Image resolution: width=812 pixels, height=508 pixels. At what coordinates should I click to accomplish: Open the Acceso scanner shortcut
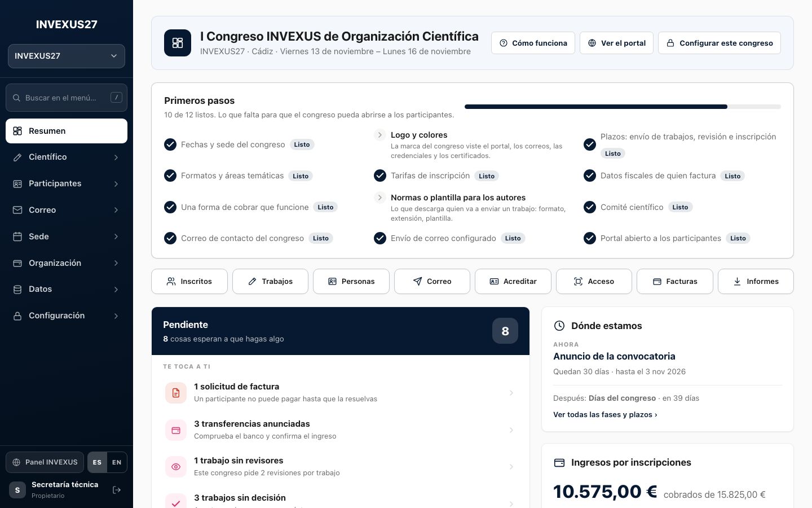pyautogui.click(x=594, y=281)
